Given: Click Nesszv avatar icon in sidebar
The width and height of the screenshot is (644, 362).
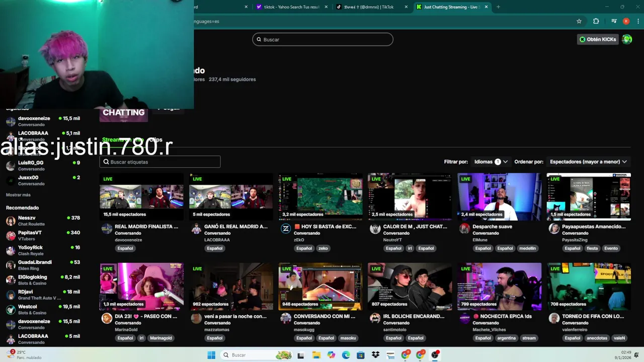Looking at the screenshot, I should [11, 221].
